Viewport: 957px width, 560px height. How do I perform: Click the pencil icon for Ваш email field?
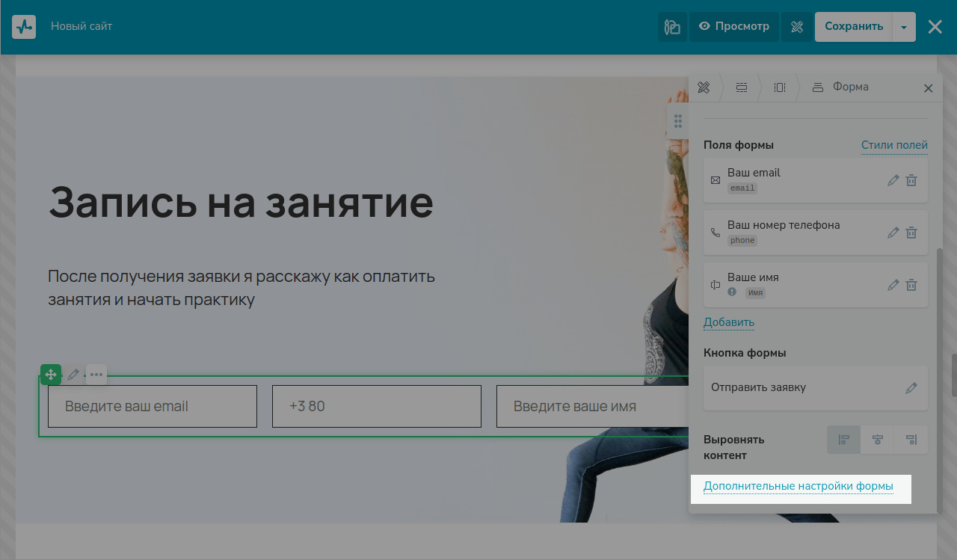[x=893, y=180]
